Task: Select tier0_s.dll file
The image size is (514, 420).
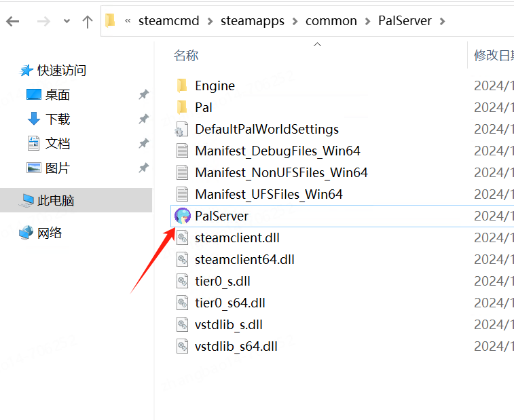Action: 223,282
